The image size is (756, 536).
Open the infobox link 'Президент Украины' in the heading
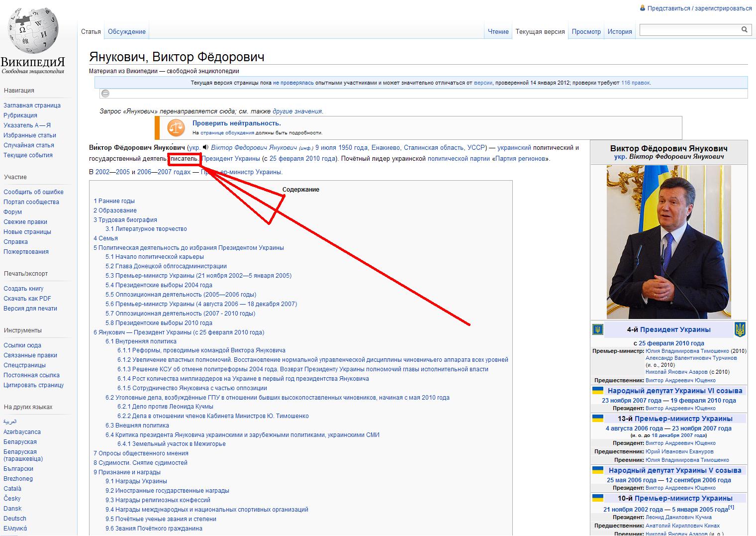point(675,329)
